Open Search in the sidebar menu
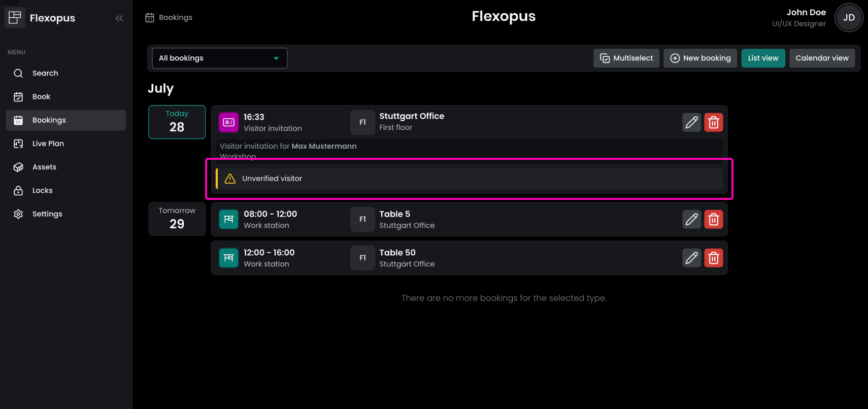The height and width of the screenshot is (409, 868). 45,73
